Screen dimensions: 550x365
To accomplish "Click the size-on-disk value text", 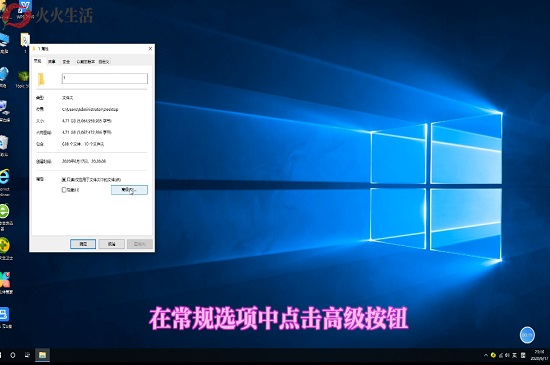I will pyautogui.click(x=87, y=133).
